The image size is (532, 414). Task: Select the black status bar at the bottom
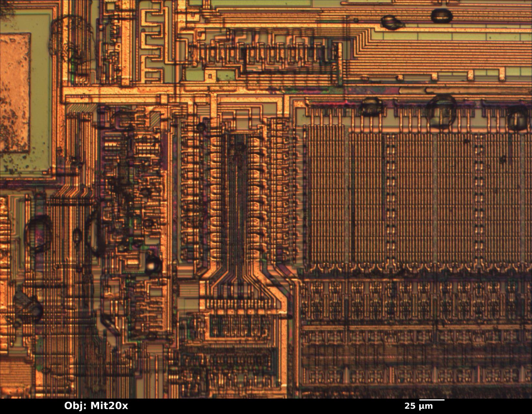click(x=266, y=406)
